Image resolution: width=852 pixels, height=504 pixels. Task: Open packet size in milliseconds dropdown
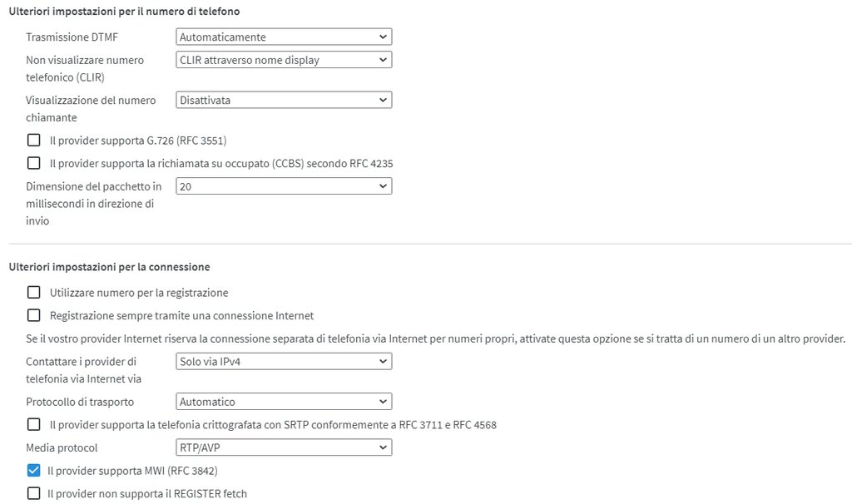pos(284,186)
